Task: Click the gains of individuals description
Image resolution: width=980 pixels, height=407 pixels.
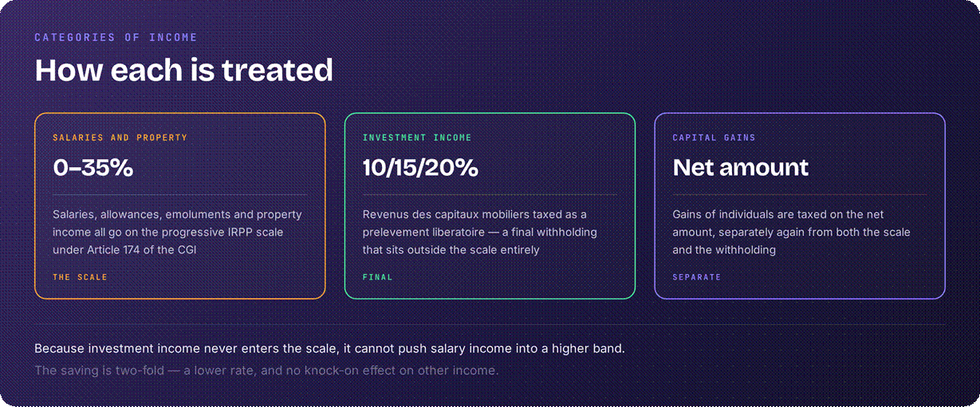Action: pos(792,232)
